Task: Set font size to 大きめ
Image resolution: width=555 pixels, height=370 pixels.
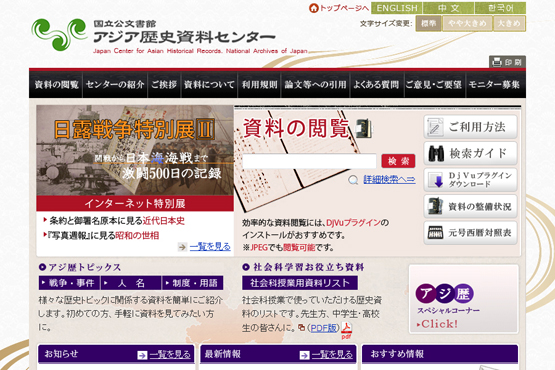Action: [x=509, y=23]
